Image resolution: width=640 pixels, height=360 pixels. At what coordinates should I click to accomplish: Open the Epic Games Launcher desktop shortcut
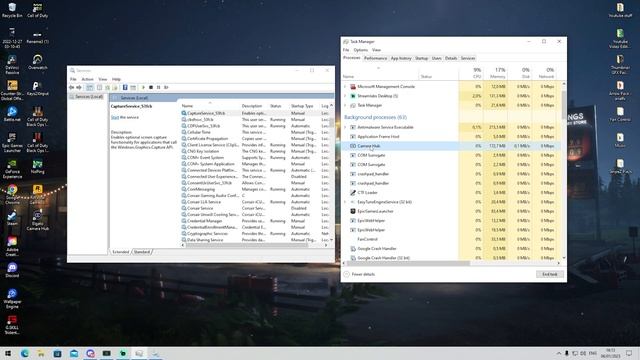tap(12, 142)
